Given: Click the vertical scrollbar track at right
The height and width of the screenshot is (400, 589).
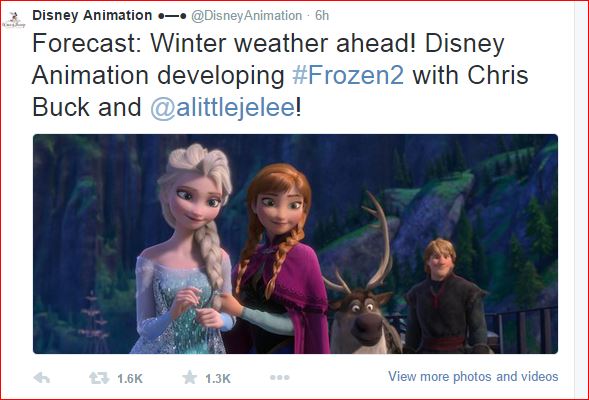Looking at the screenshot, I should (581, 200).
